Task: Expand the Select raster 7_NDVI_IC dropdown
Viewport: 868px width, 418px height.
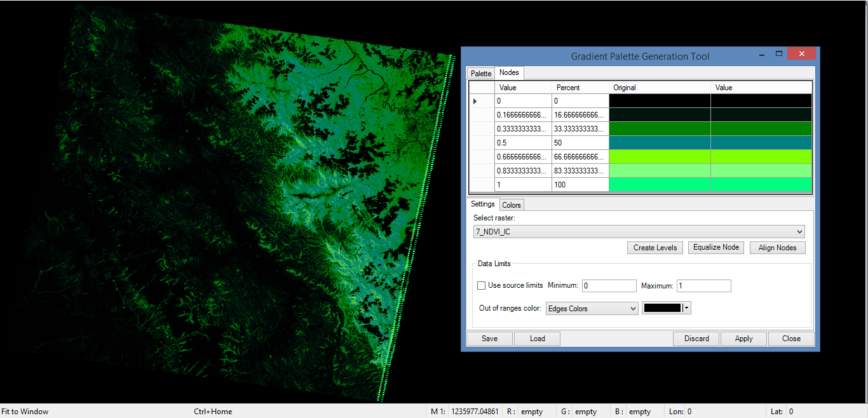Action: pos(799,232)
